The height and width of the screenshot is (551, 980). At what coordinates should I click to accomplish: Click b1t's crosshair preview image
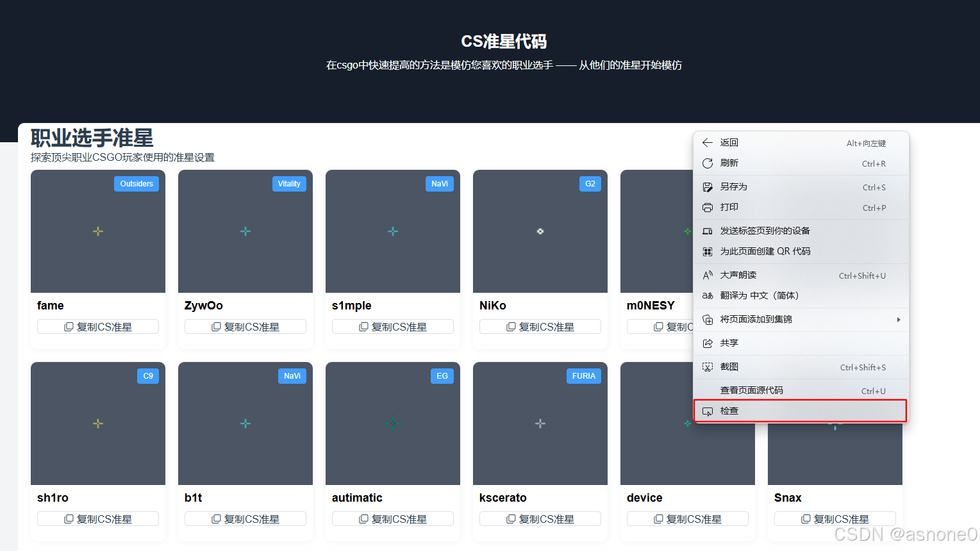click(245, 424)
